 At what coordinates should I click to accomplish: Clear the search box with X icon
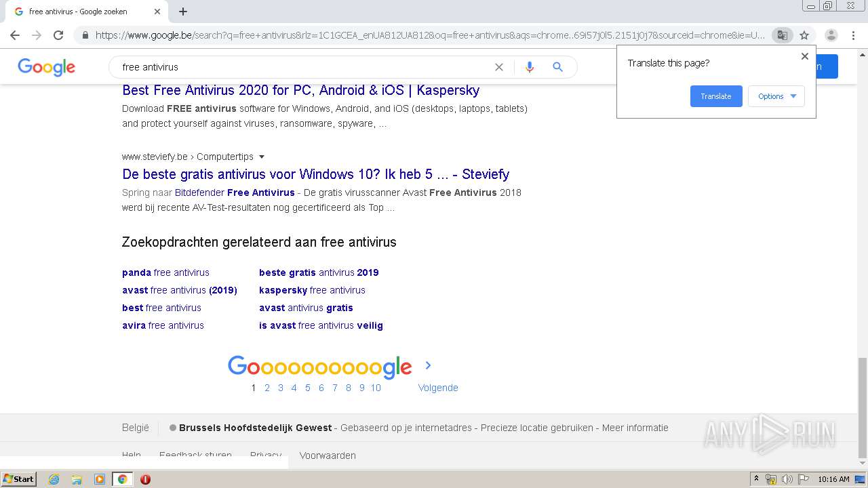[x=499, y=67]
